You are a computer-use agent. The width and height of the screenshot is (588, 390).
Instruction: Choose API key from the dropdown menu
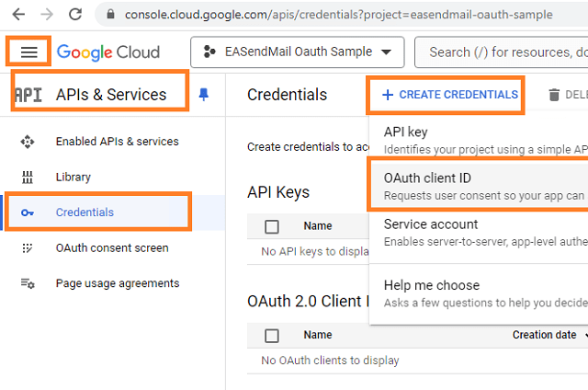pyautogui.click(x=479, y=140)
